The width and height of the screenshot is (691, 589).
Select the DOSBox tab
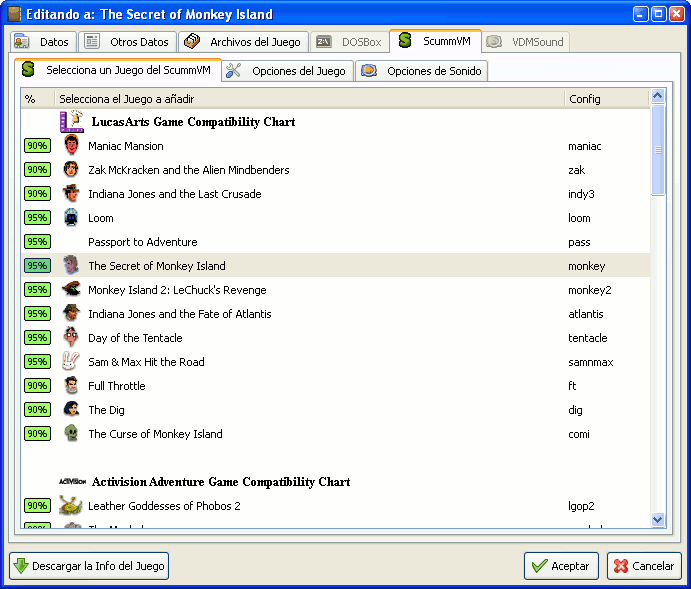[x=349, y=42]
